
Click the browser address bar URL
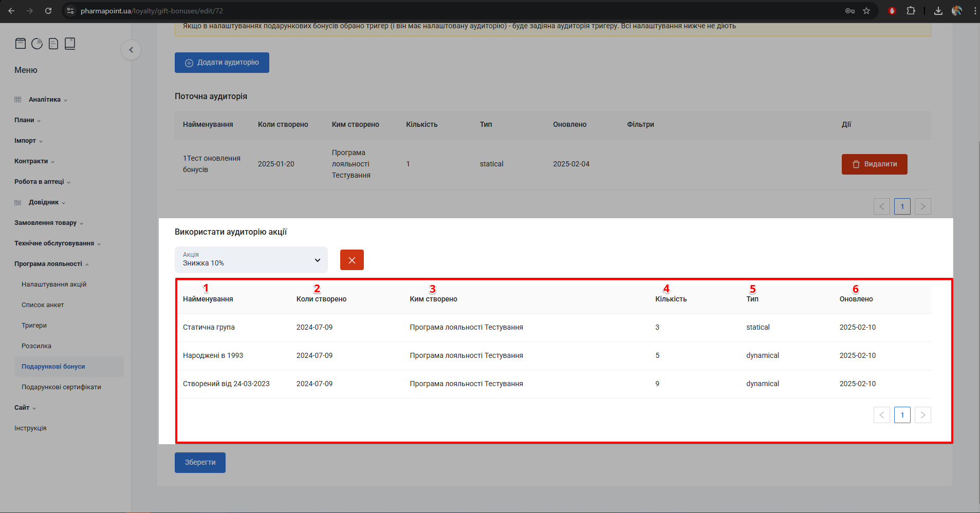point(152,11)
